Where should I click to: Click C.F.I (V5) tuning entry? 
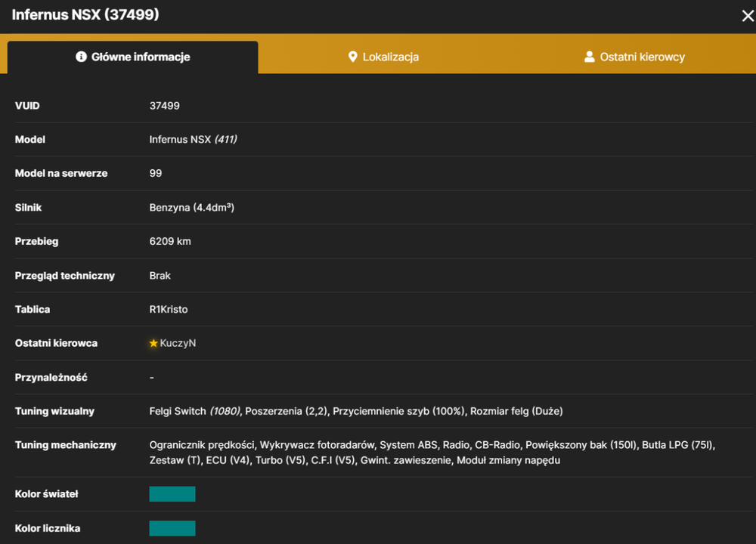(333, 460)
